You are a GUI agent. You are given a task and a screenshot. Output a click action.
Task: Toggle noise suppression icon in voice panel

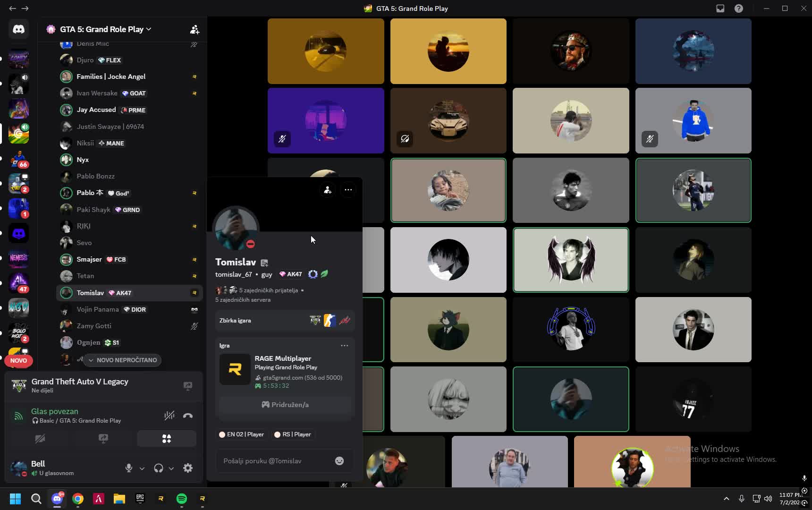pyautogui.click(x=169, y=416)
